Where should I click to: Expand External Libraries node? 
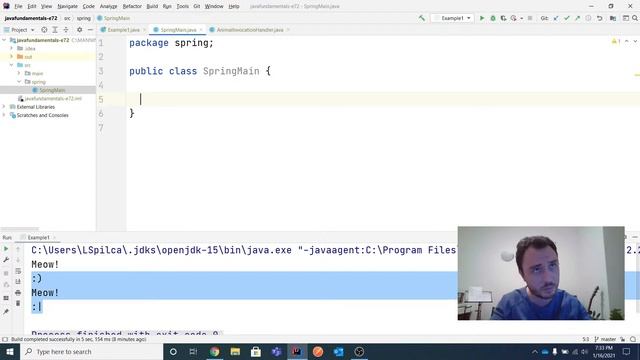[x=4, y=107]
